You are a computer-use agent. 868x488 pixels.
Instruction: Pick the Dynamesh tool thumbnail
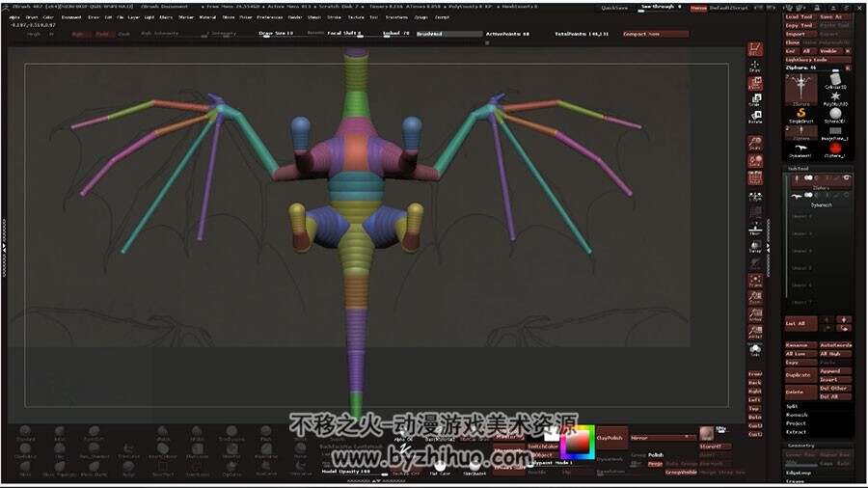tap(801, 149)
